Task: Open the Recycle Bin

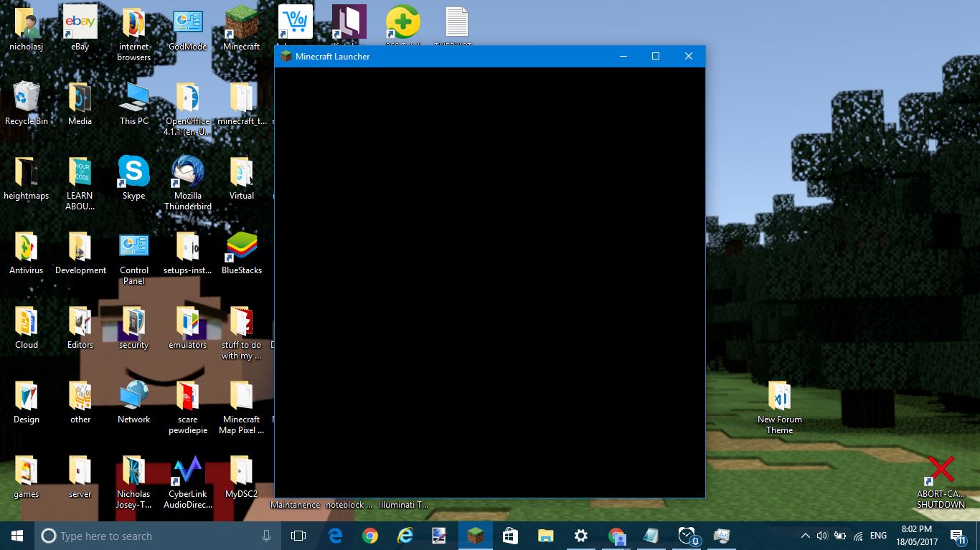Action: pyautogui.click(x=27, y=98)
